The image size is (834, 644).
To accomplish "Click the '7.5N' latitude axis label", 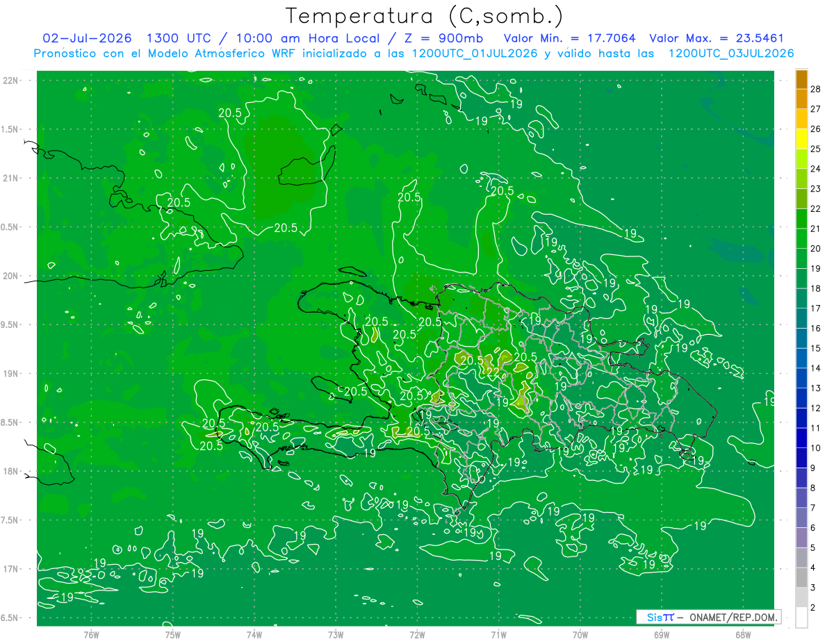I will [10, 520].
